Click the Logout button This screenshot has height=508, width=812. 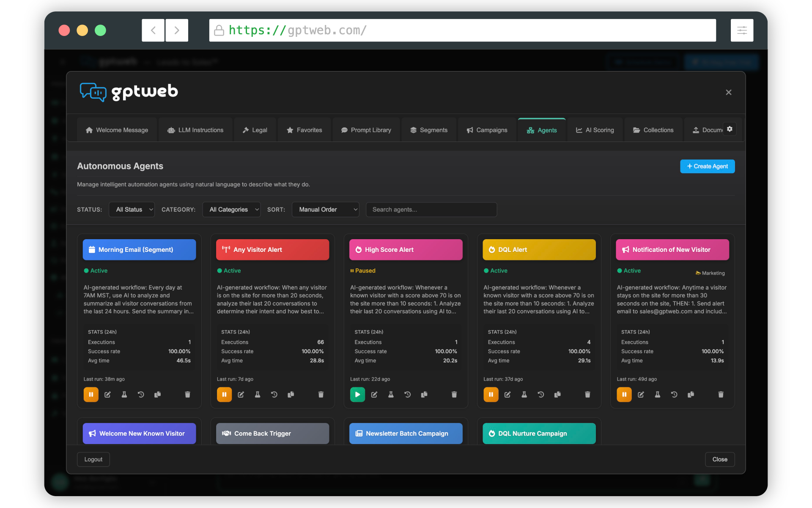(93, 459)
